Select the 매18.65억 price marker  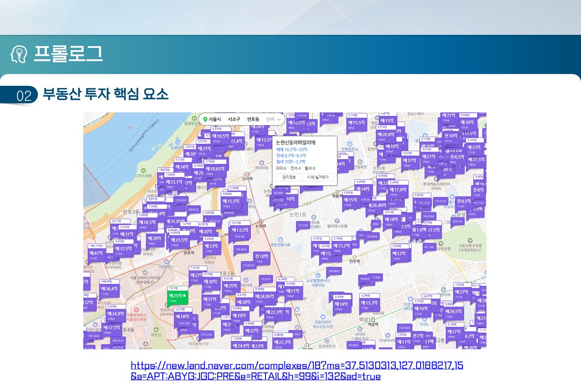pyautogui.click(x=215, y=170)
